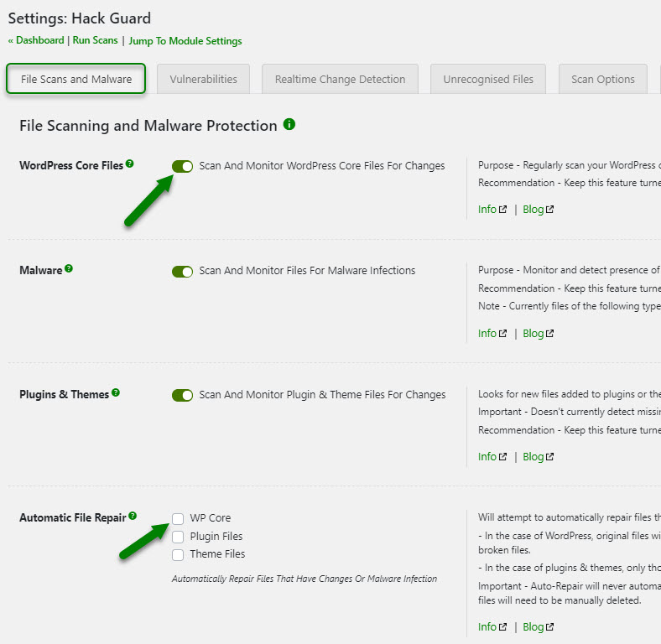Viewport: 661px width, 644px height.
Task: Switch to the Vulnerabilities tab
Action: [204, 79]
